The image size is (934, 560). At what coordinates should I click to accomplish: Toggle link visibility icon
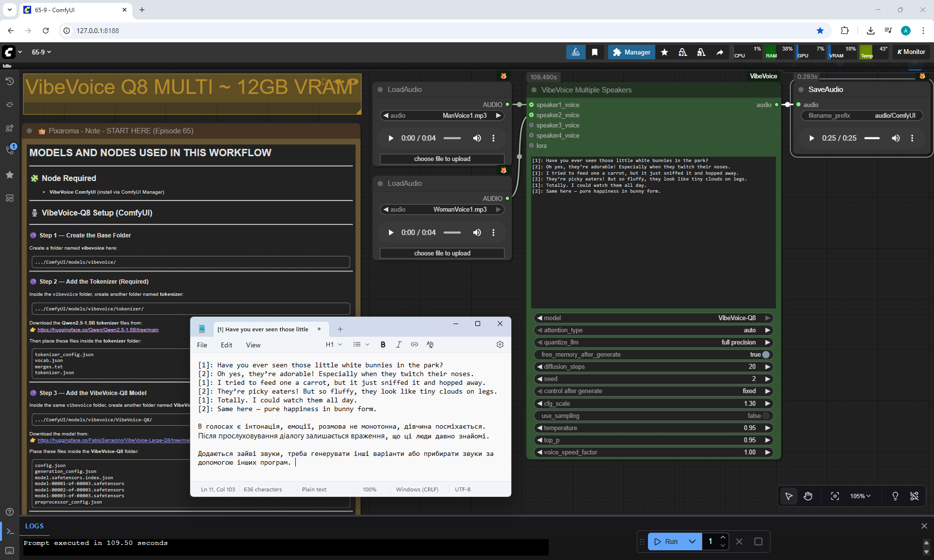[914, 496]
